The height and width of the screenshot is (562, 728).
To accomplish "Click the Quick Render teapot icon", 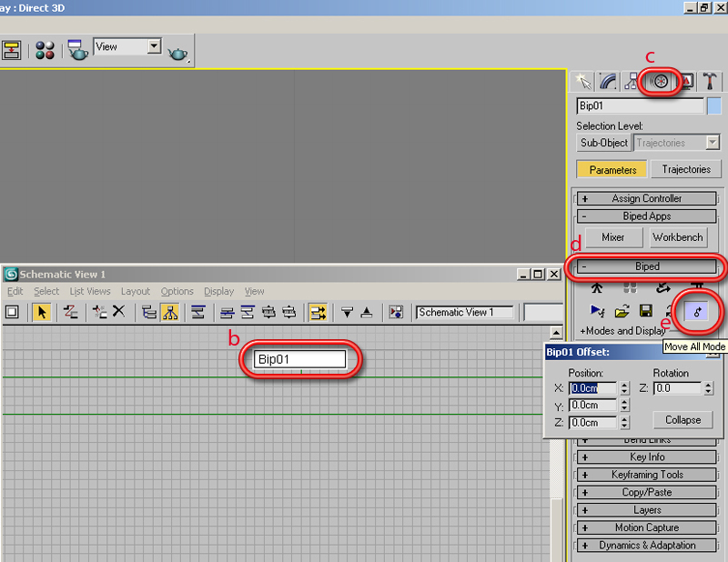I will [177, 54].
